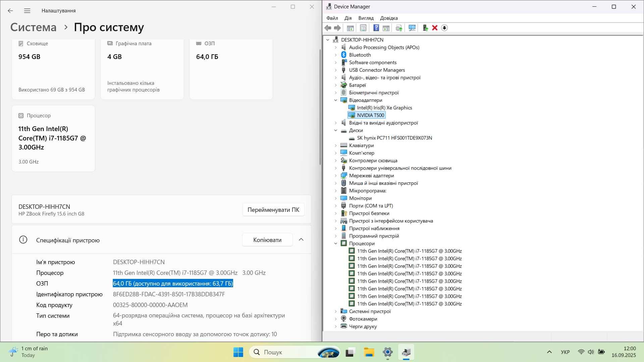The image size is (644, 362).
Task: Click the Фотокамери category icon
Action: (x=343, y=319)
